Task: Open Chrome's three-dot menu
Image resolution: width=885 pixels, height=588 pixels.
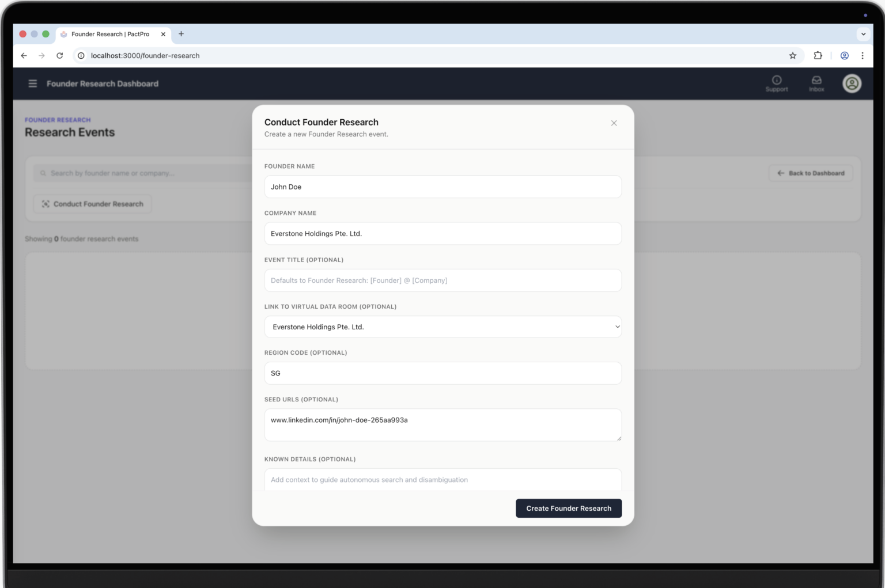Action: (863, 56)
